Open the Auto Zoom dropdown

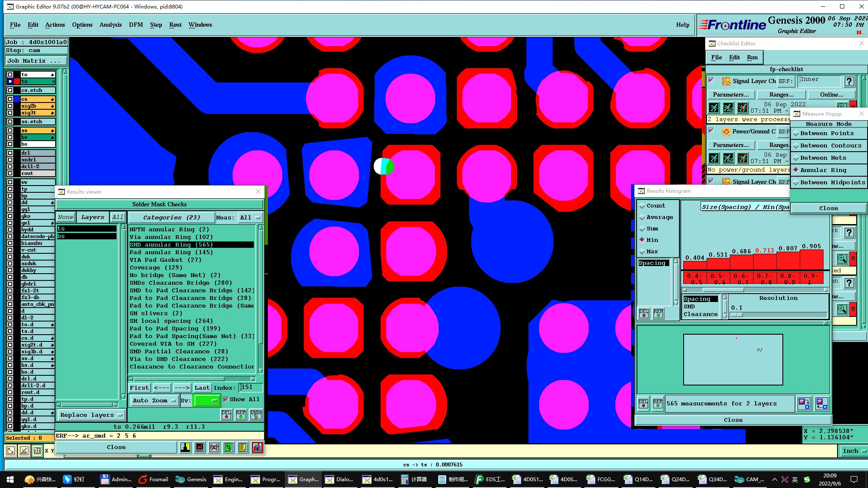pyautogui.click(x=153, y=400)
